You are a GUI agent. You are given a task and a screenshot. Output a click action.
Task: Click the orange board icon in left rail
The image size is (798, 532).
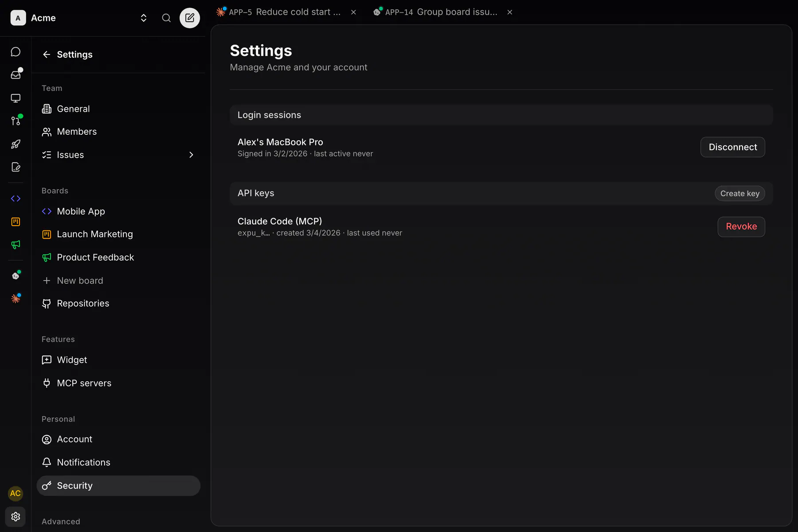point(16,222)
